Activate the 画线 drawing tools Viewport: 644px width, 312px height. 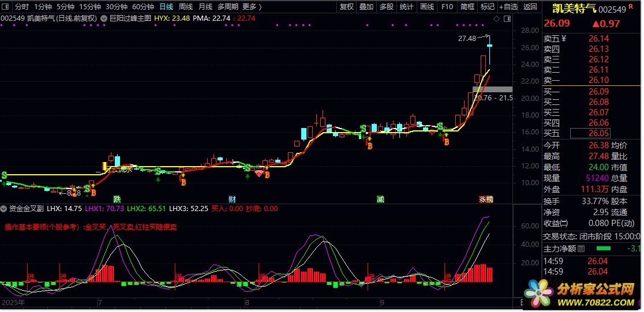[x=427, y=6]
